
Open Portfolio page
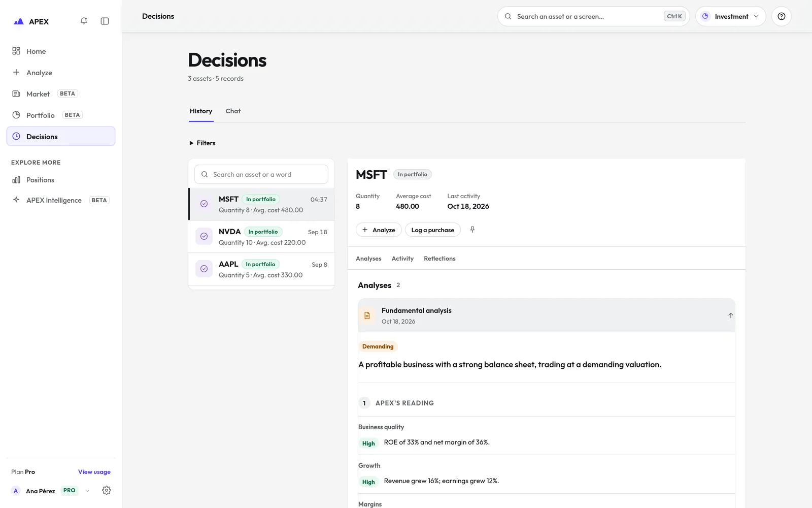(x=61, y=115)
